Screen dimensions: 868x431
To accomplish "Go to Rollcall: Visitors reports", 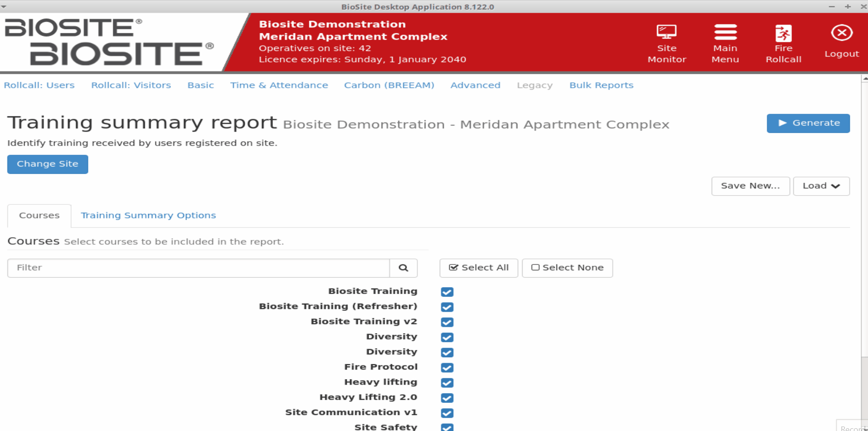I will (131, 85).
